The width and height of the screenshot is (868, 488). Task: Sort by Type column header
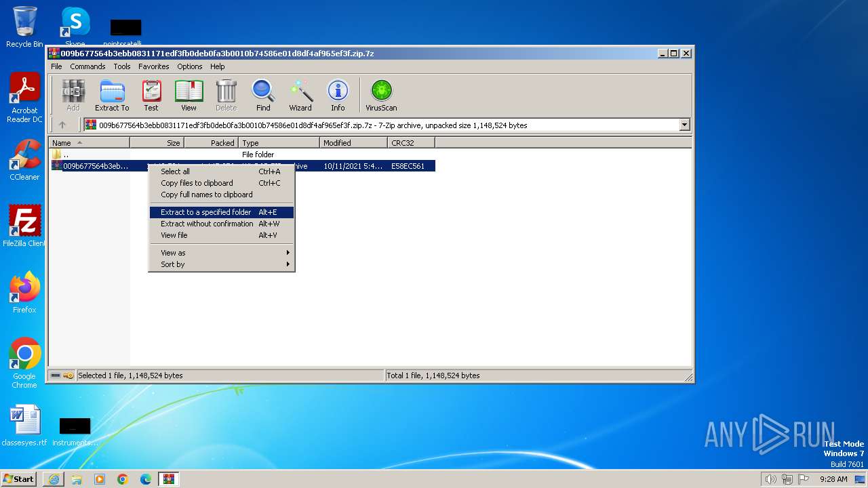click(x=279, y=143)
